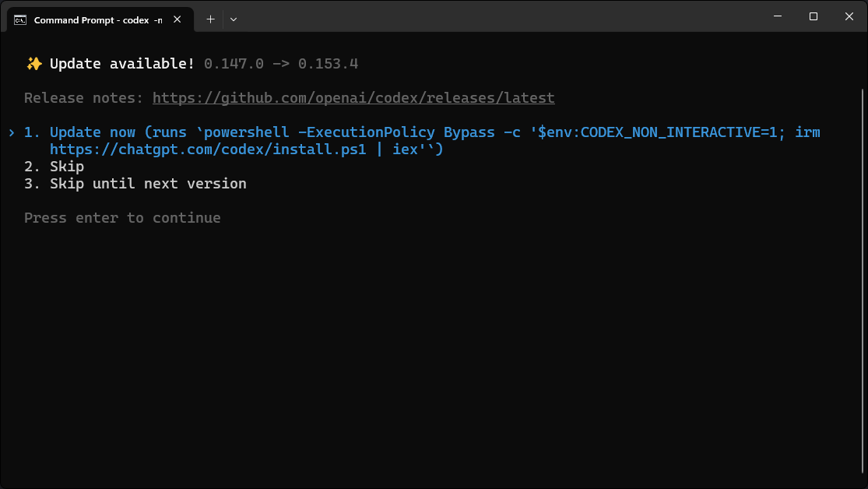The width and height of the screenshot is (868, 489).
Task: Select the Command Prompt codex tab
Action: (x=100, y=19)
